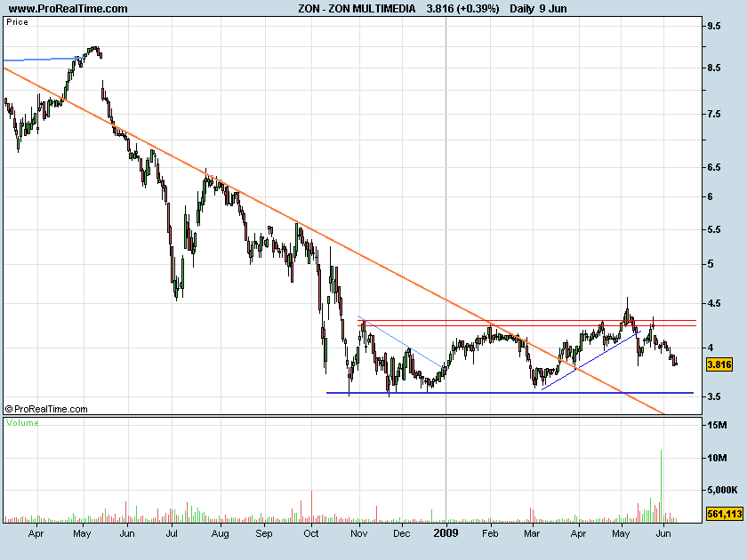This screenshot has width=747, height=560.
Task: Click the 5.5 price axis label
Action: (x=714, y=230)
